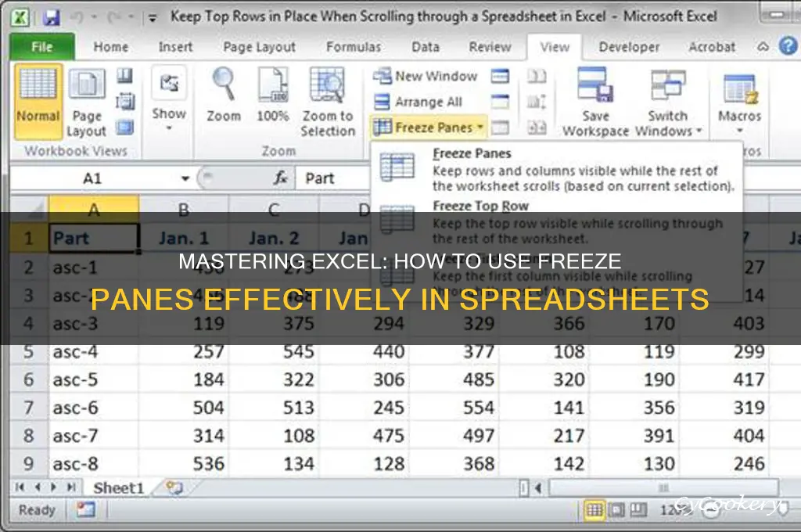Viewport: 801px width, 532px height.
Task: Click Page Break Preview icon in ribbon
Action: [124, 77]
